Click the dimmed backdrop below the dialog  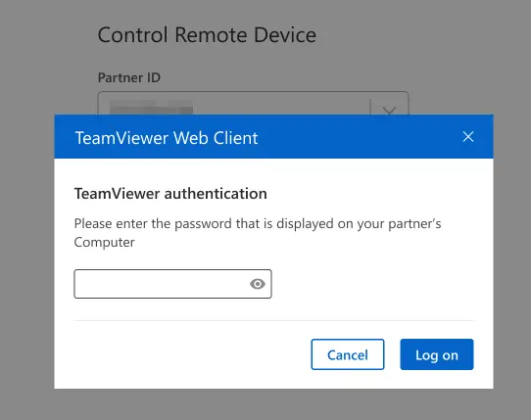click(273, 404)
